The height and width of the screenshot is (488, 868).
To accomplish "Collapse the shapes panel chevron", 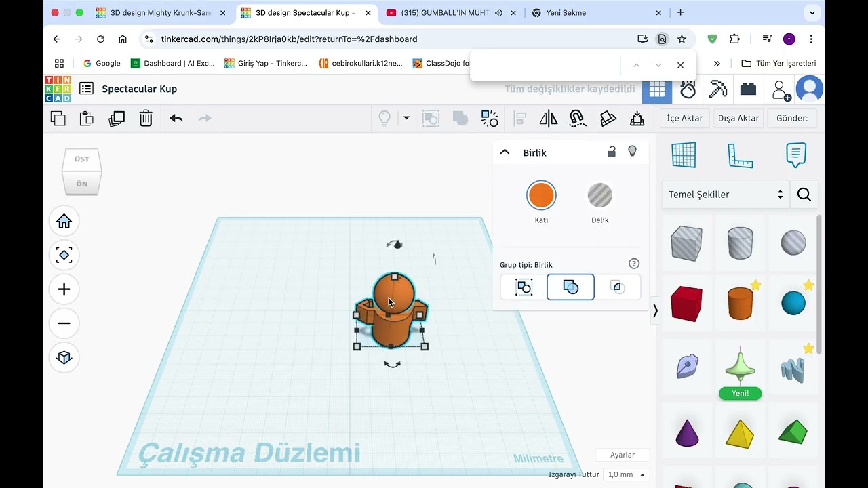I will click(x=655, y=311).
